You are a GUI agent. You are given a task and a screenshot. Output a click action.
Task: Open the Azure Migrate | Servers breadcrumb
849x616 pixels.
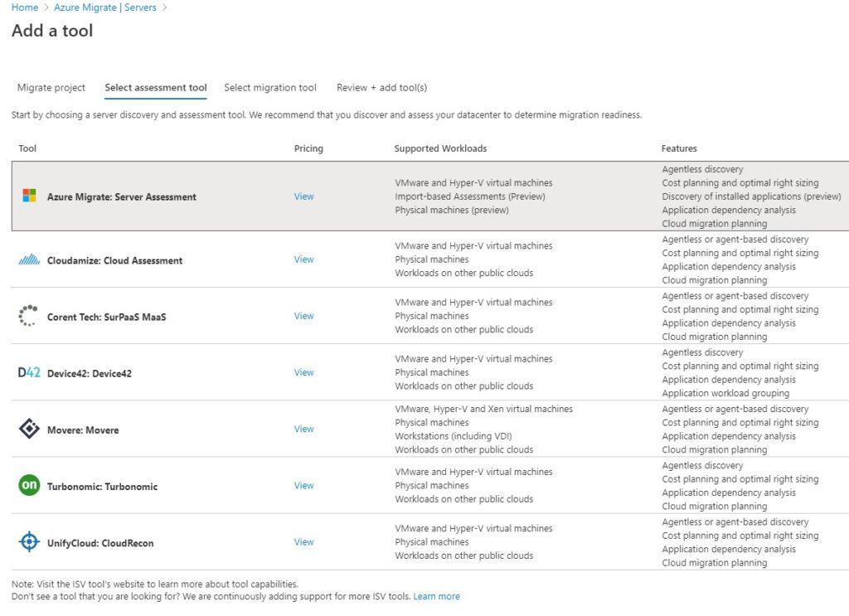point(105,7)
